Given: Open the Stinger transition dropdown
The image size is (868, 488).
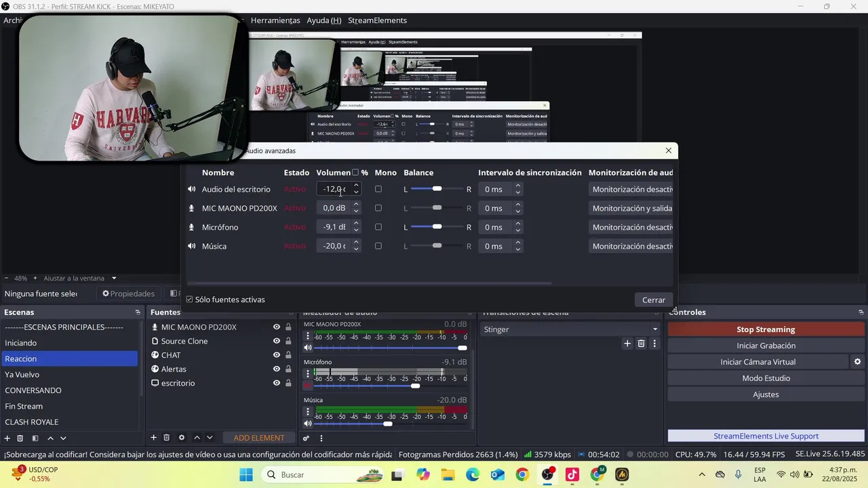Looking at the screenshot, I should point(570,329).
